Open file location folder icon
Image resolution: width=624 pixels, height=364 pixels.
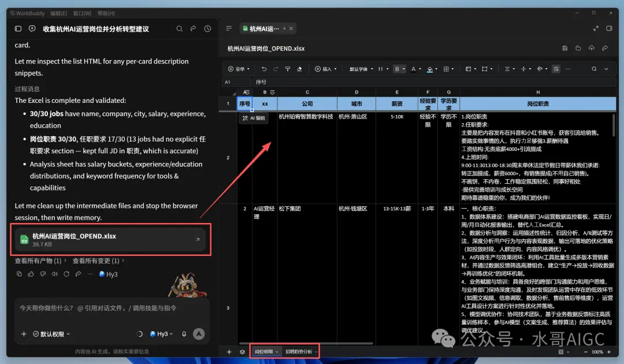tap(578, 48)
